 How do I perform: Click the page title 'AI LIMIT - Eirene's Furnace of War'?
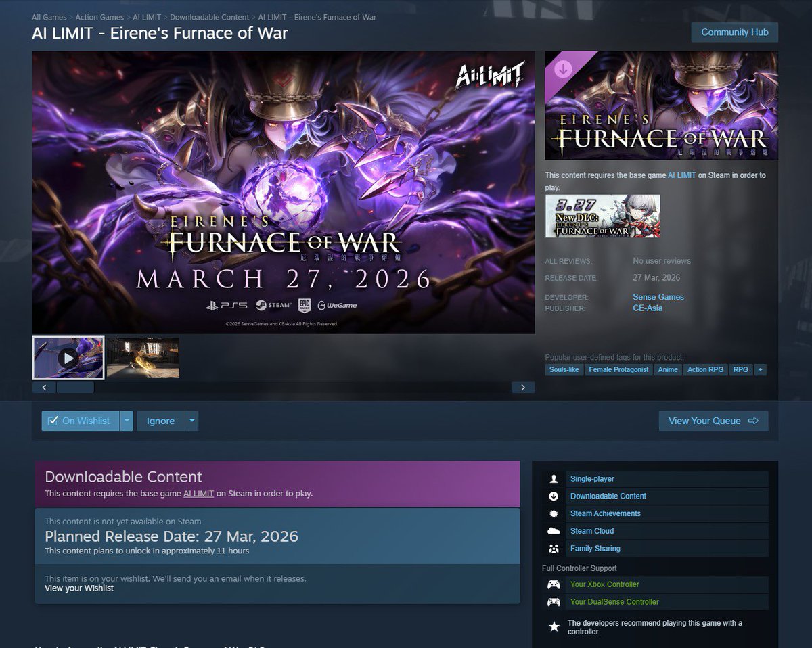click(160, 33)
